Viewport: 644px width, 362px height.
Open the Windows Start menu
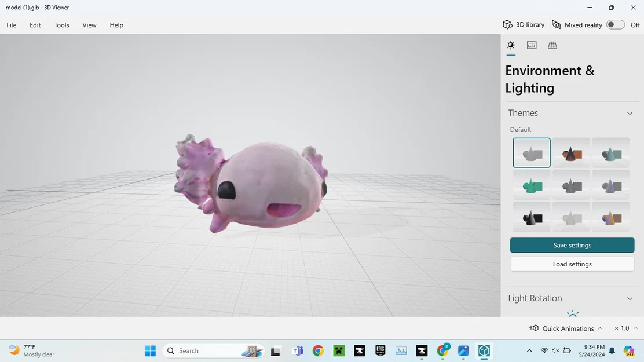point(150,351)
